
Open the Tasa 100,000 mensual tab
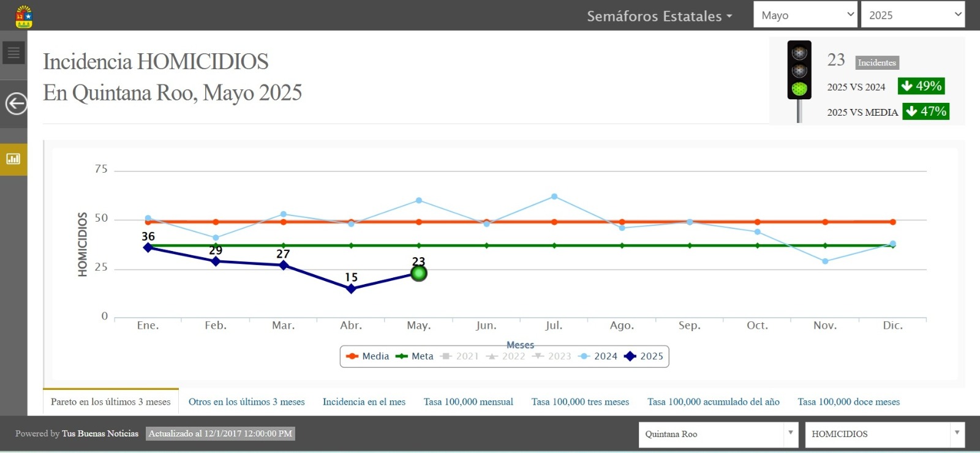tap(468, 402)
